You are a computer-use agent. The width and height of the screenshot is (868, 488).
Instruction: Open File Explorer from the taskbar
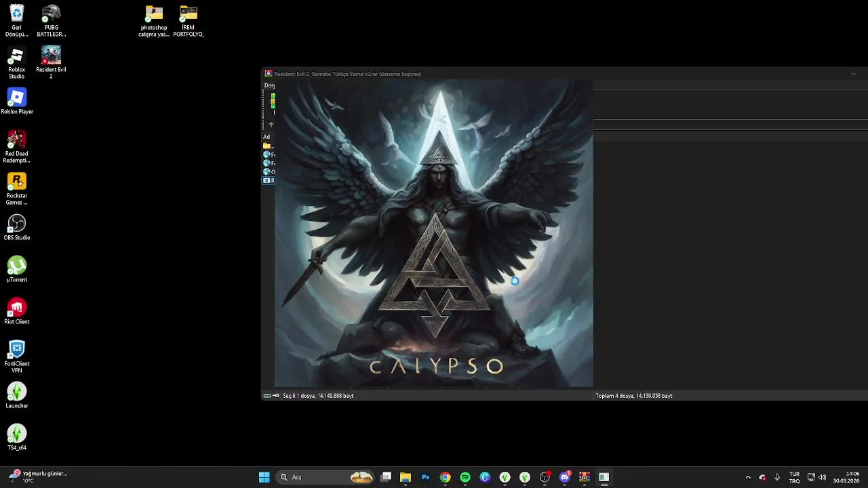click(x=406, y=477)
